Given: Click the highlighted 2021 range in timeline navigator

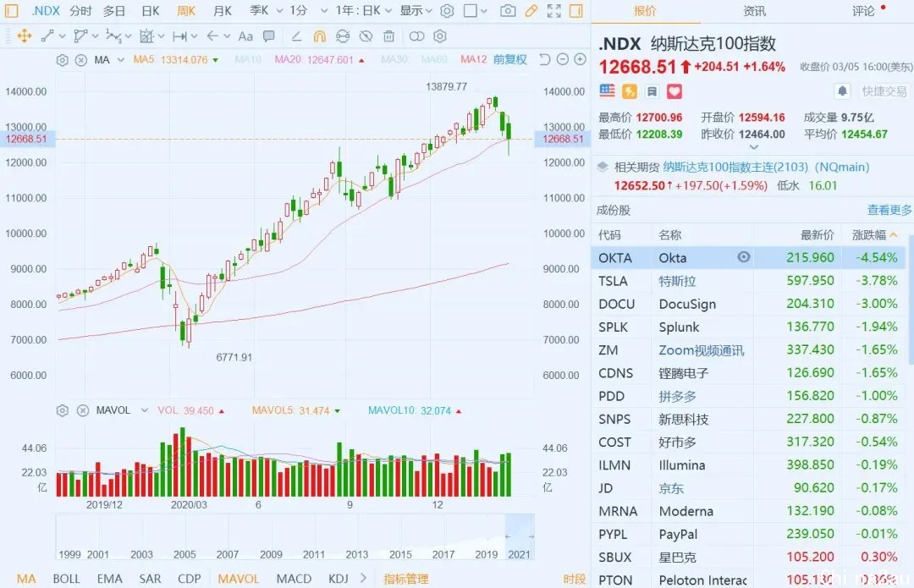Looking at the screenshot, I should [x=520, y=536].
